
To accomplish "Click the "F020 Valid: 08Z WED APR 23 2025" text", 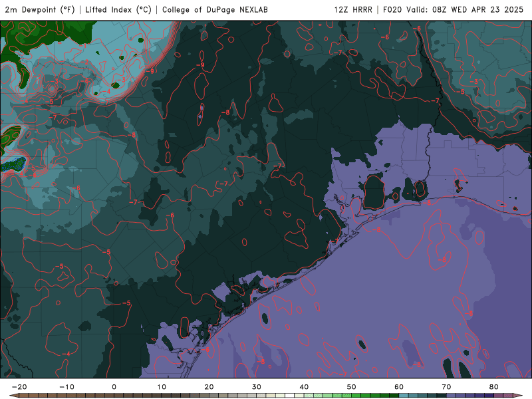I will (453, 10).
